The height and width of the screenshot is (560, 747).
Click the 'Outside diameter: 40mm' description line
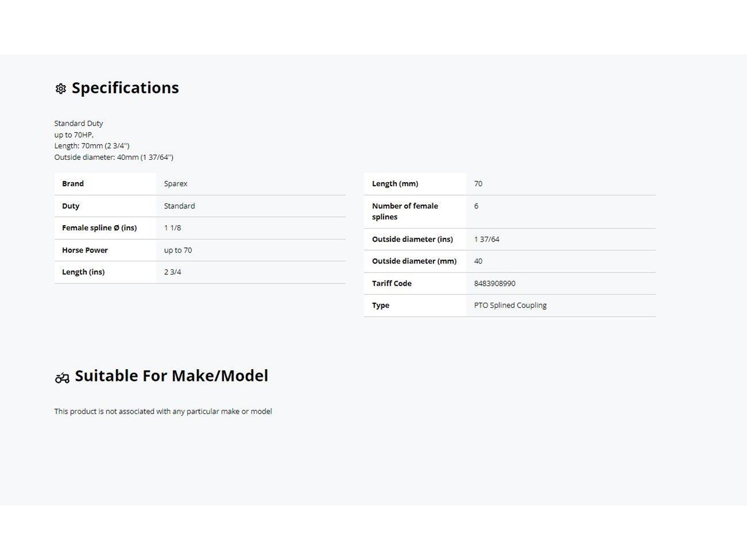[114, 157]
